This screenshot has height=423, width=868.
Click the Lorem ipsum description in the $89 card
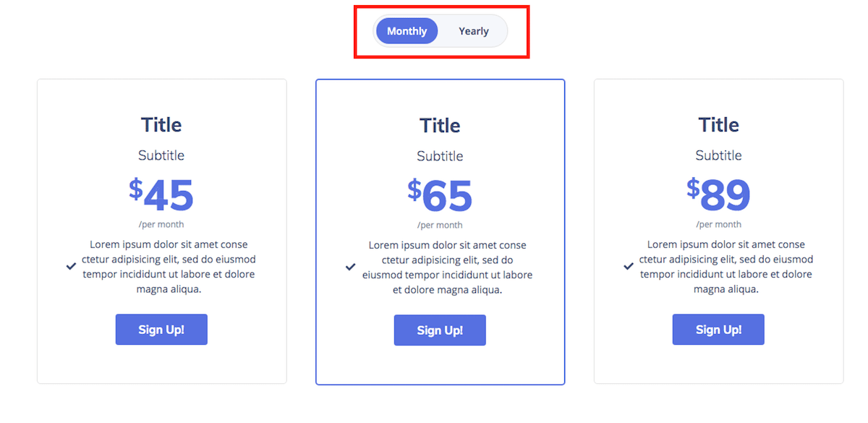click(x=726, y=267)
